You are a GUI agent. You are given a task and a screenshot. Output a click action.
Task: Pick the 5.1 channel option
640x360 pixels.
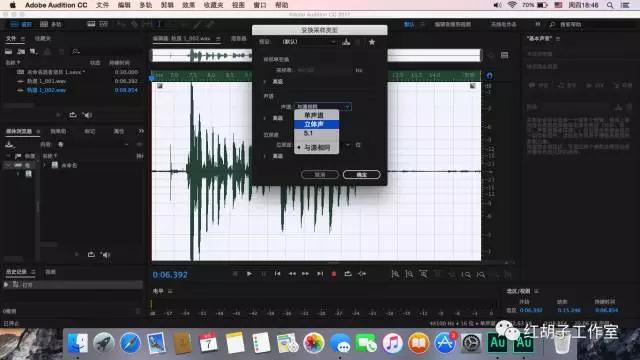pos(316,133)
